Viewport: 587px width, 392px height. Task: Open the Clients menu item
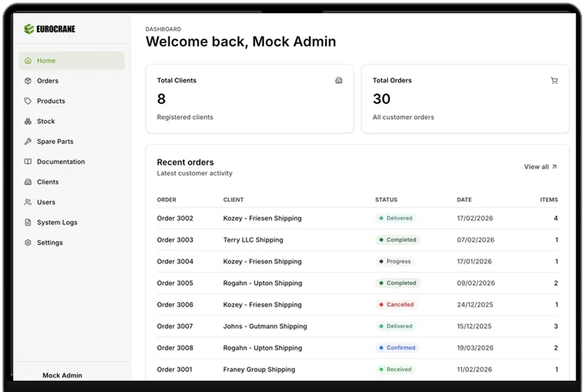tap(48, 182)
